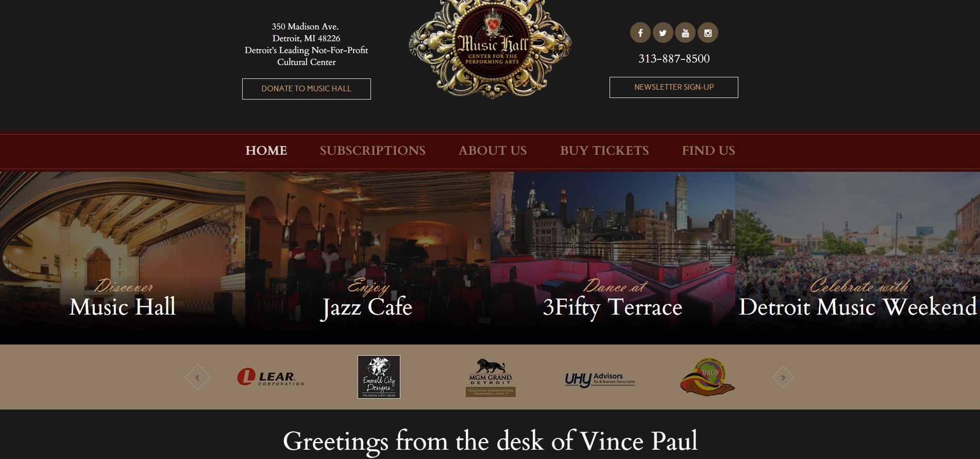Open the Instagram social icon
Viewport: 980px width, 459px height.
pyautogui.click(x=708, y=33)
